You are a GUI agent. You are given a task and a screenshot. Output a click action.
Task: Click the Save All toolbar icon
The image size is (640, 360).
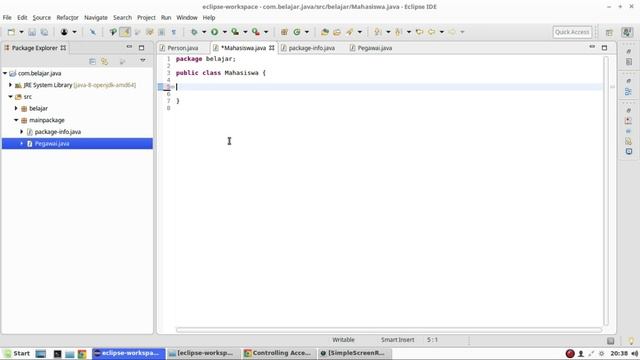44,32
